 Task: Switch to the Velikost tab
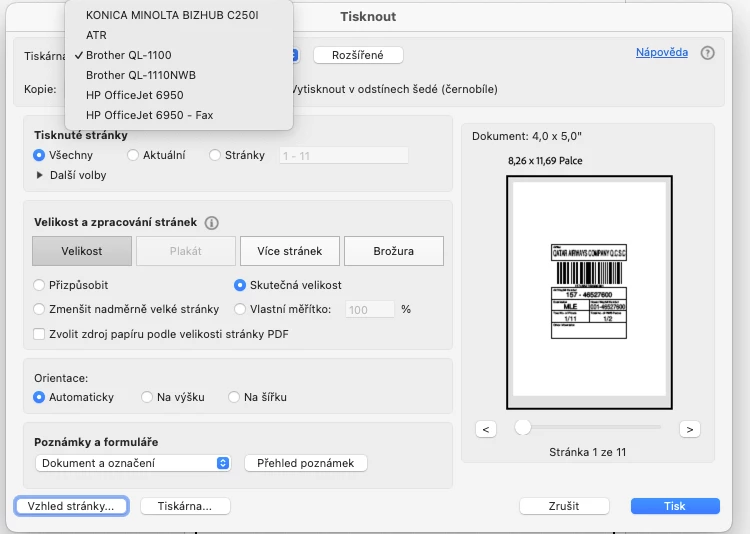(x=82, y=251)
